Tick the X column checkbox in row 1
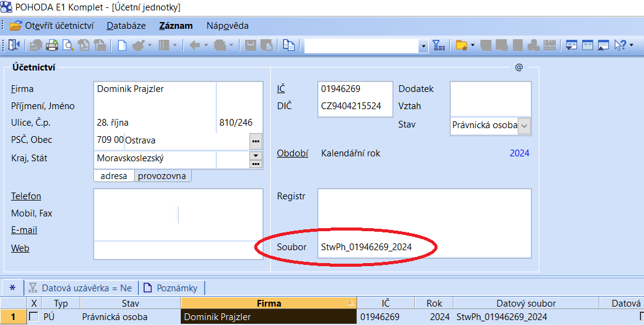 (x=34, y=316)
